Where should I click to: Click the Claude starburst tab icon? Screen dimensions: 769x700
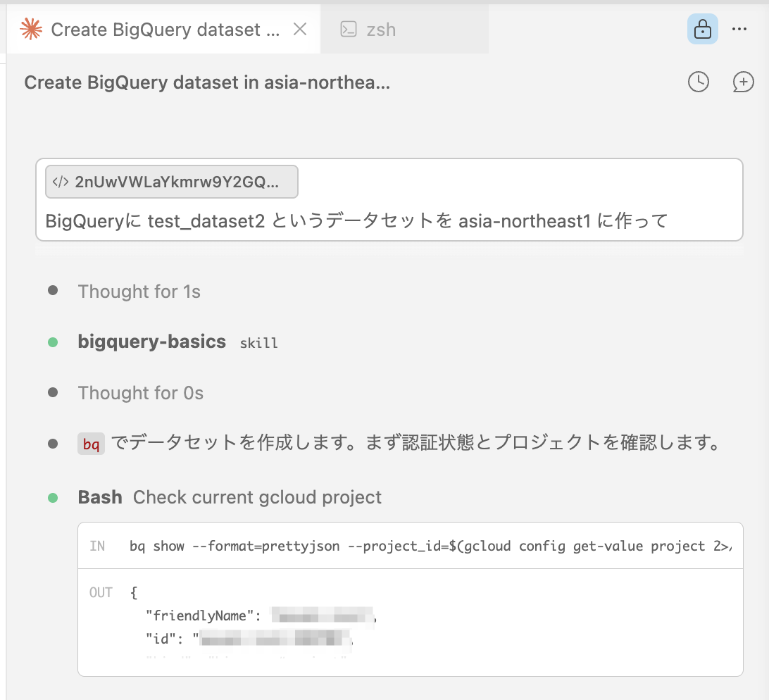[32, 30]
